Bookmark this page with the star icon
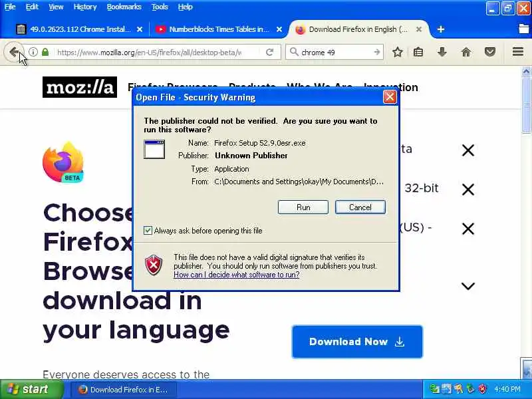The width and height of the screenshot is (532, 399). [x=397, y=53]
